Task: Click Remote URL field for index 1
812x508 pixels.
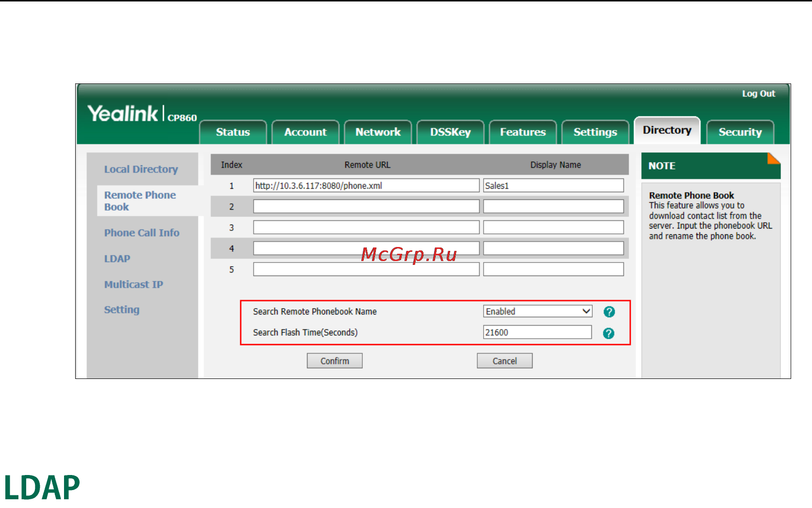Action: pos(366,185)
